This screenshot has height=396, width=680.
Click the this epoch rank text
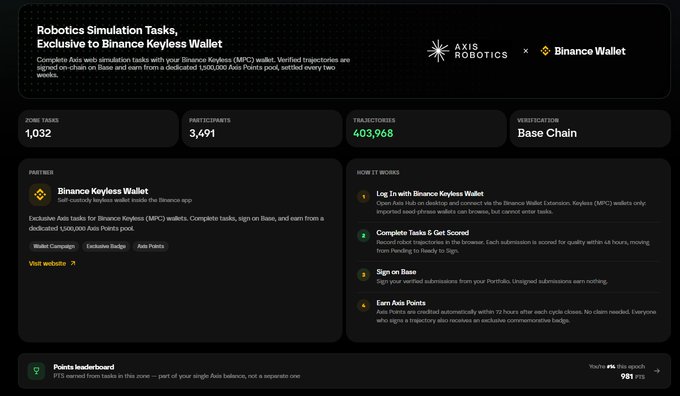[x=617, y=367]
